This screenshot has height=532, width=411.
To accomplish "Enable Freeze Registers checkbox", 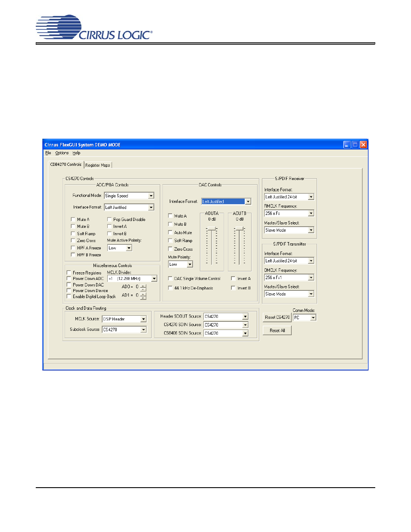I will coord(69,273).
